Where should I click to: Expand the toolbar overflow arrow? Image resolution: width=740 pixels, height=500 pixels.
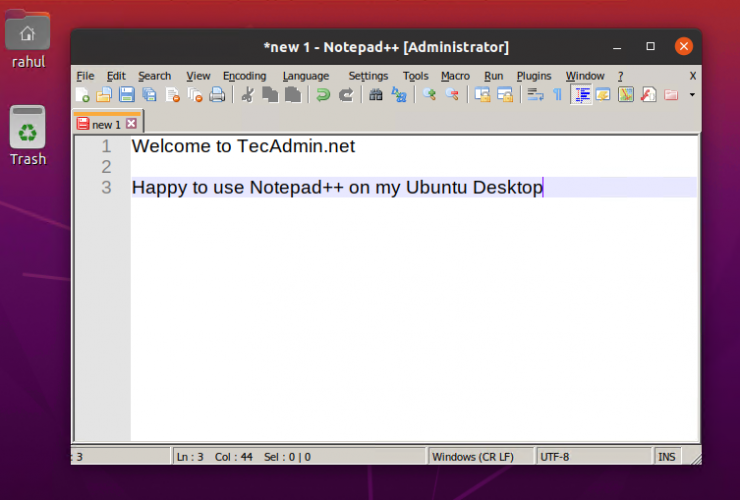coord(692,96)
